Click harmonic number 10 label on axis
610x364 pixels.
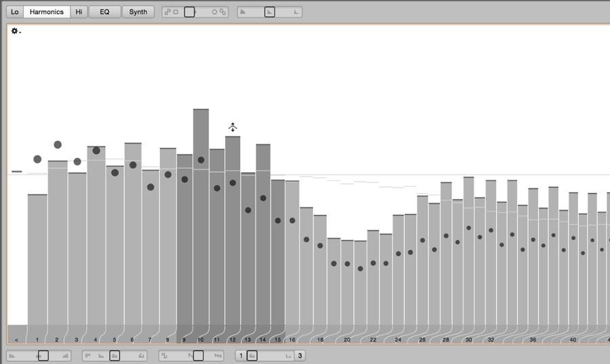click(201, 340)
